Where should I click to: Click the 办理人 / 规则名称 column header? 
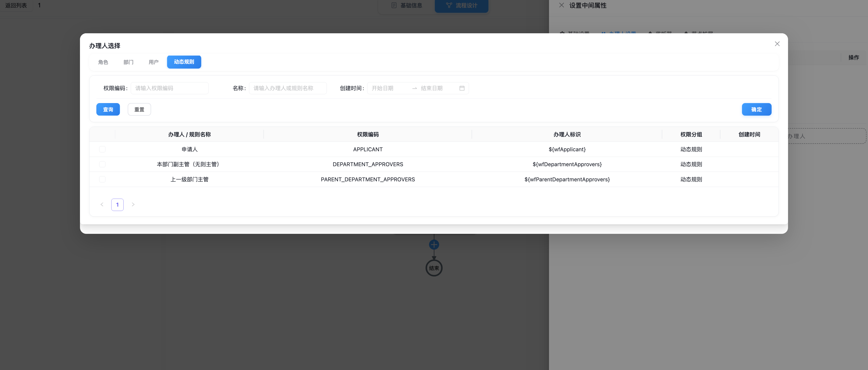(x=189, y=134)
